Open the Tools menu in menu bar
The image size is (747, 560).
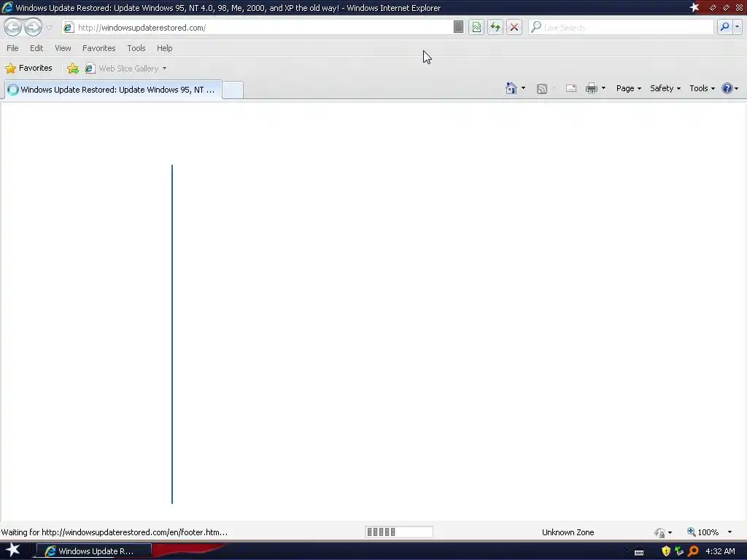[x=136, y=48]
